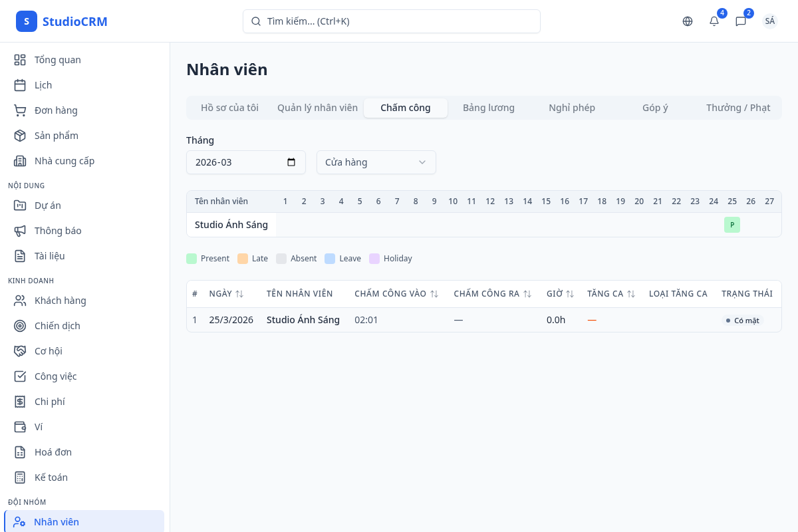This screenshot has height=532, width=798.
Task: Open the Thưởng / Phạt tab
Action: 738,108
